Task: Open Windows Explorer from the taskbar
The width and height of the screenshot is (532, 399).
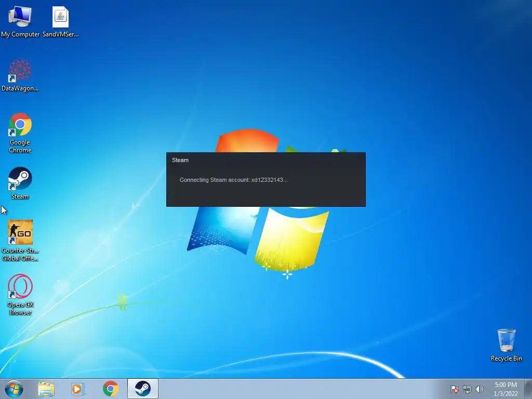Action: (46, 389)
